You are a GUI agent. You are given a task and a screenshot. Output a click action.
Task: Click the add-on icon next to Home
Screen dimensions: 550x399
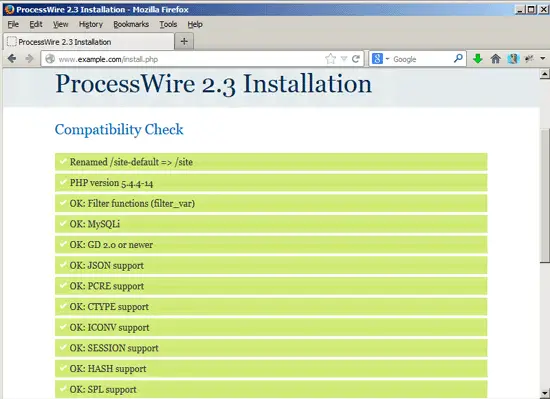pyautogui.click(x=513, y=59)
